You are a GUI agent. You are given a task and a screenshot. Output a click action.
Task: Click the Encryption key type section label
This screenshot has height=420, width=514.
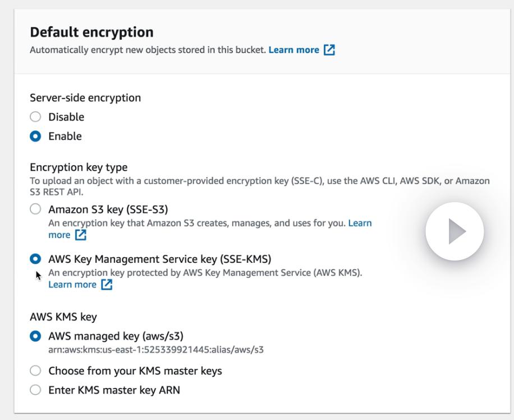pyautogui.click(x=79, y=167)
